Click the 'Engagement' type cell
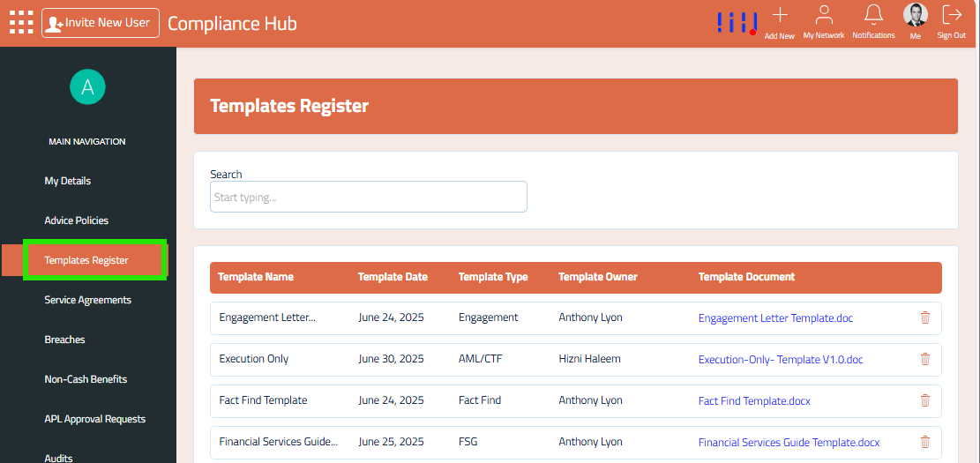Image resolution: width=980 pixels, height=463 pixels. click(x=488, y=317)
